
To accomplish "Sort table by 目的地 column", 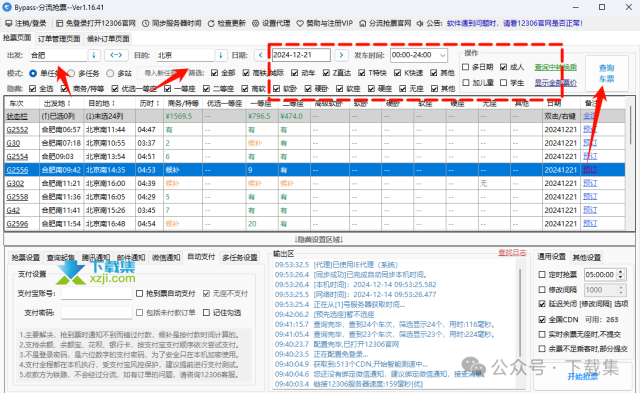I will pos(102,104).
